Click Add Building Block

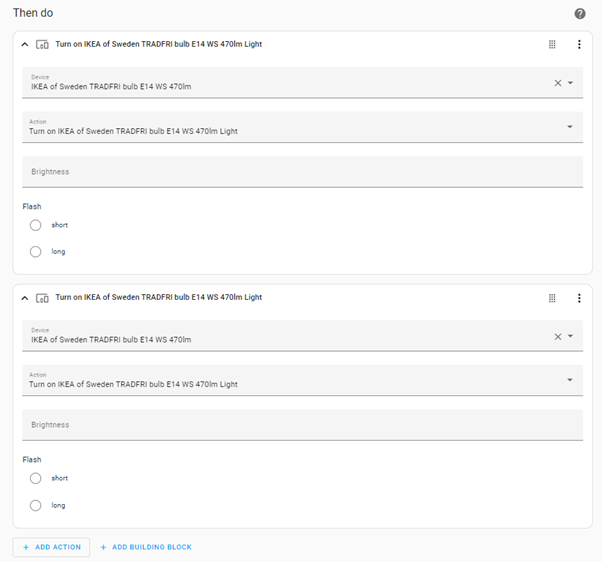click(x=146, y=547)
